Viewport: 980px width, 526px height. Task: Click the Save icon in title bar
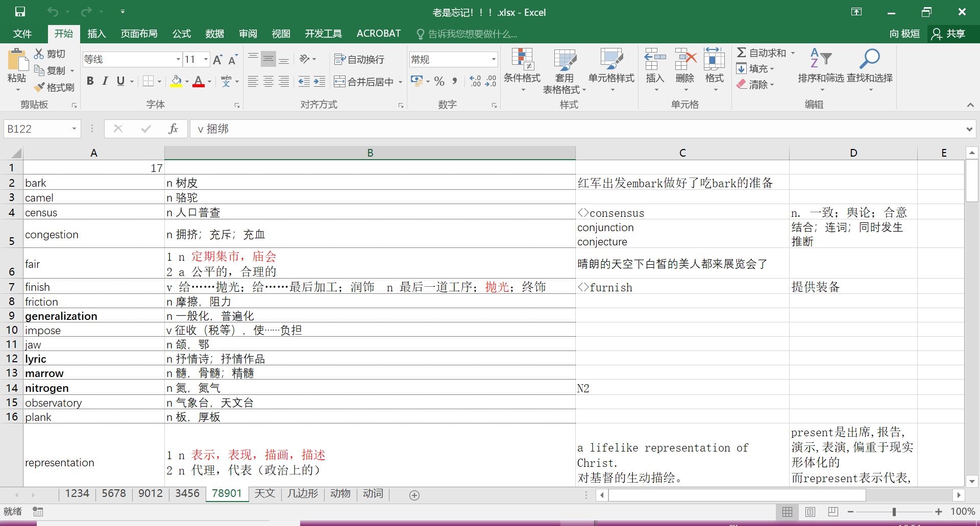[x=20, y=12]
